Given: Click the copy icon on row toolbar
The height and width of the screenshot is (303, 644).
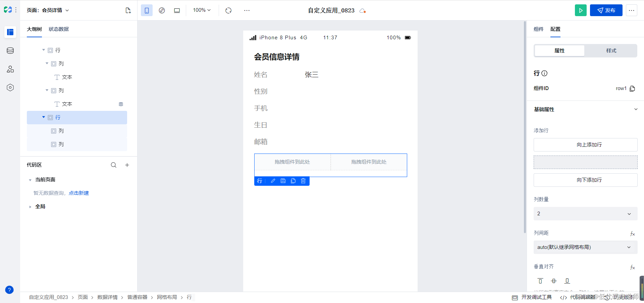Looking at the screenshot, I should [x=293, y=181].
